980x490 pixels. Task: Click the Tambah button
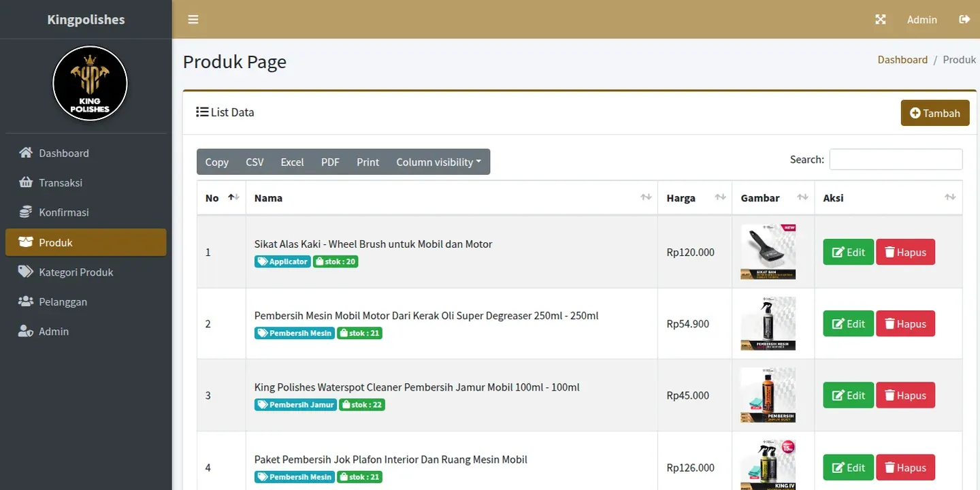(935, 113)
